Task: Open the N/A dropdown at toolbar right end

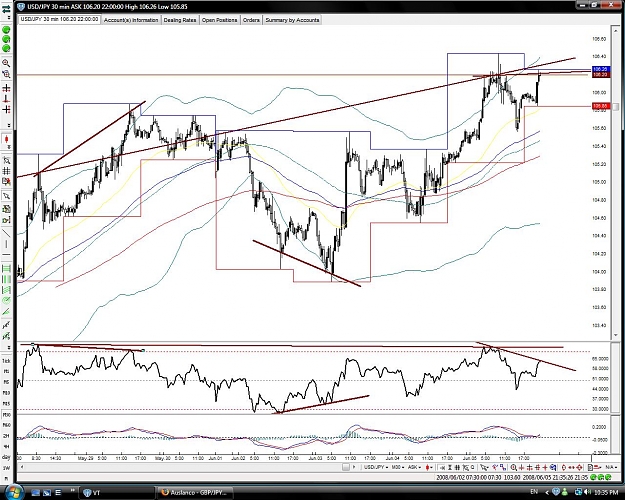Action: 611,467
